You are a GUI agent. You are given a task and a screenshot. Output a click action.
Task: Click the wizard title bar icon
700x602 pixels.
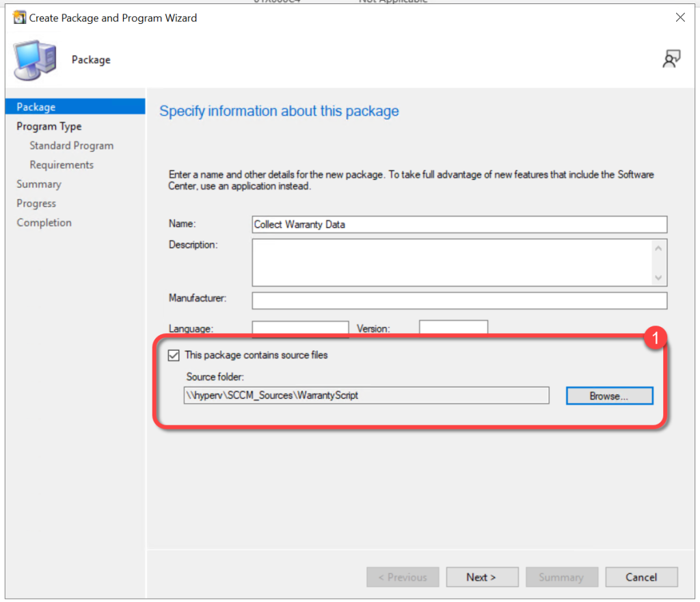(19, 18)
